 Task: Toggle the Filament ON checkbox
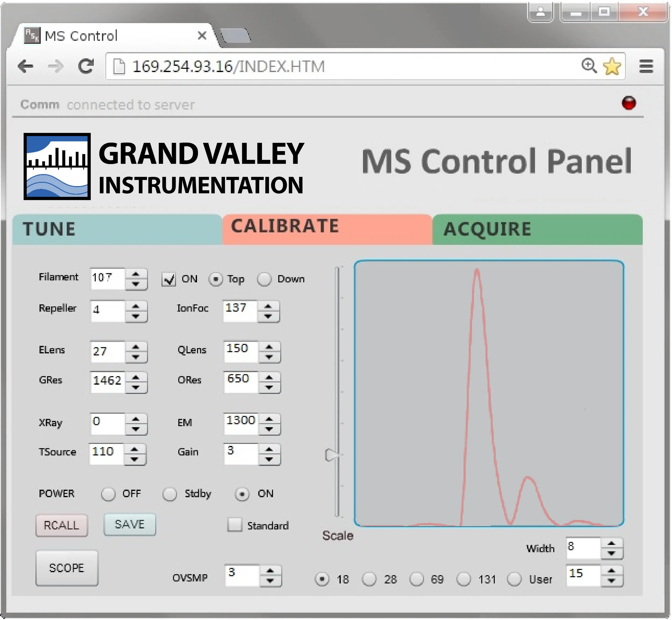[x=168, y=279]
